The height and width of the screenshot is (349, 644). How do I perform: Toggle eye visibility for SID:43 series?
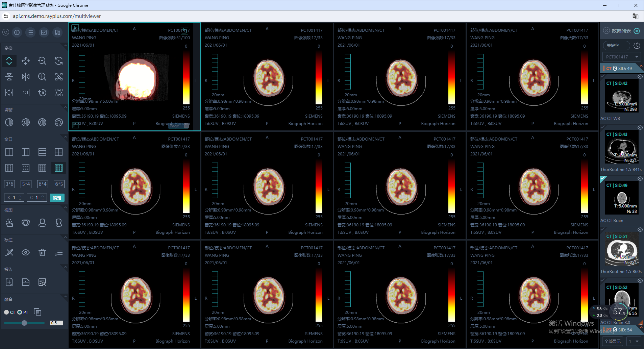[x=640, y=128]
